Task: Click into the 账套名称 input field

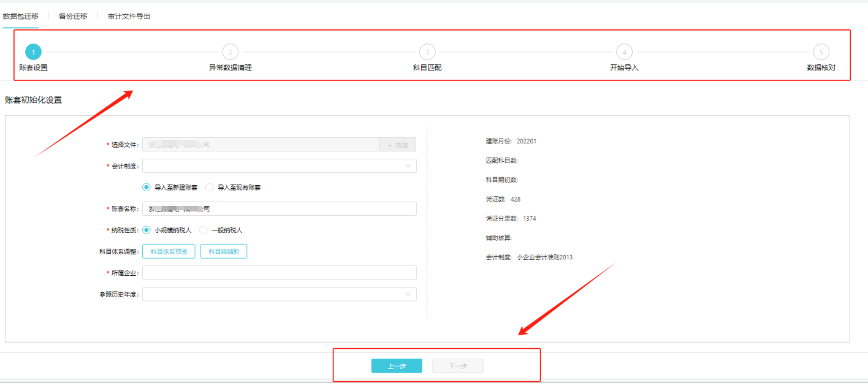Action: pyautogui.click(x=280, y=208)
